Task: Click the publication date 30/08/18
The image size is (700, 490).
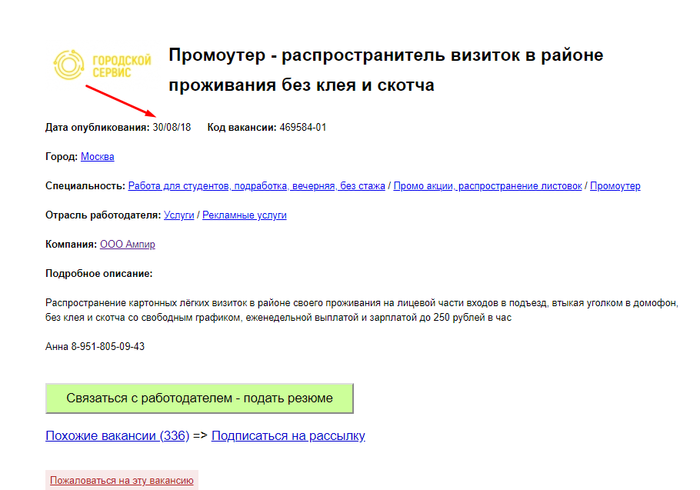Action: pos(172,128)
